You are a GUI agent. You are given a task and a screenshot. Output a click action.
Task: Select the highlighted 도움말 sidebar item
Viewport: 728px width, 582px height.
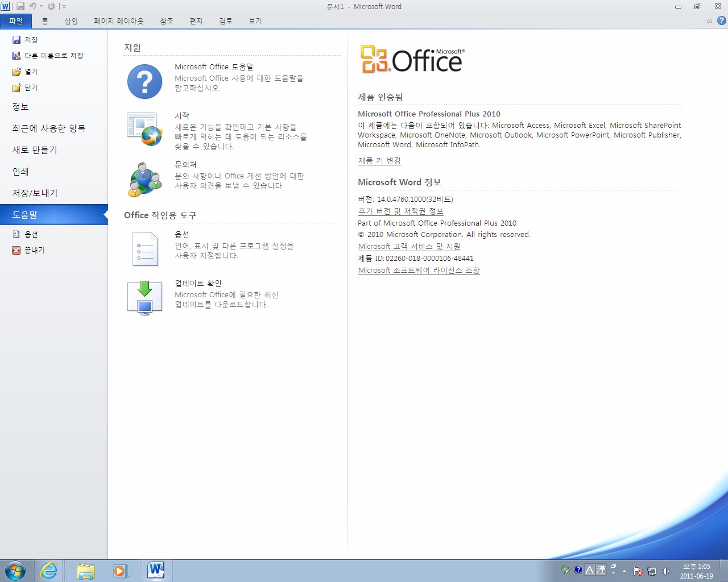click(53, 215)
